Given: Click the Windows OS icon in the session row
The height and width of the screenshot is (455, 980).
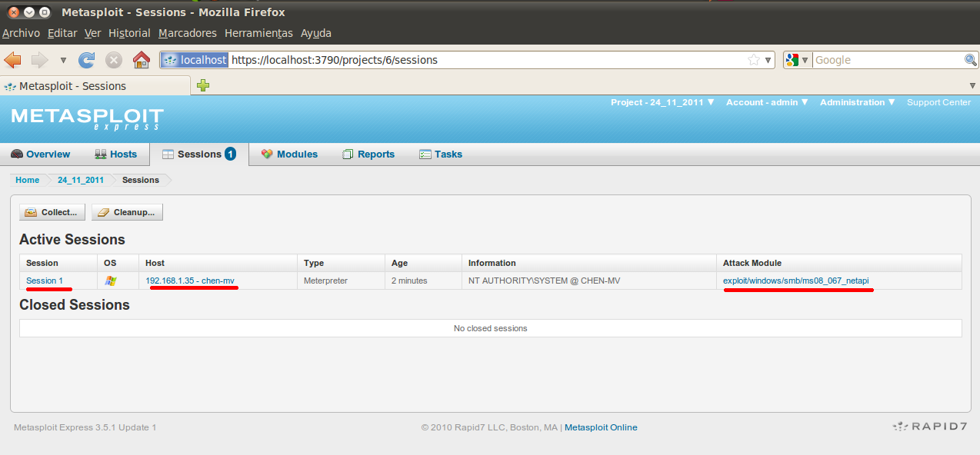Looking at the screenshot, I should pyautogui.click(x=111, y=280).
